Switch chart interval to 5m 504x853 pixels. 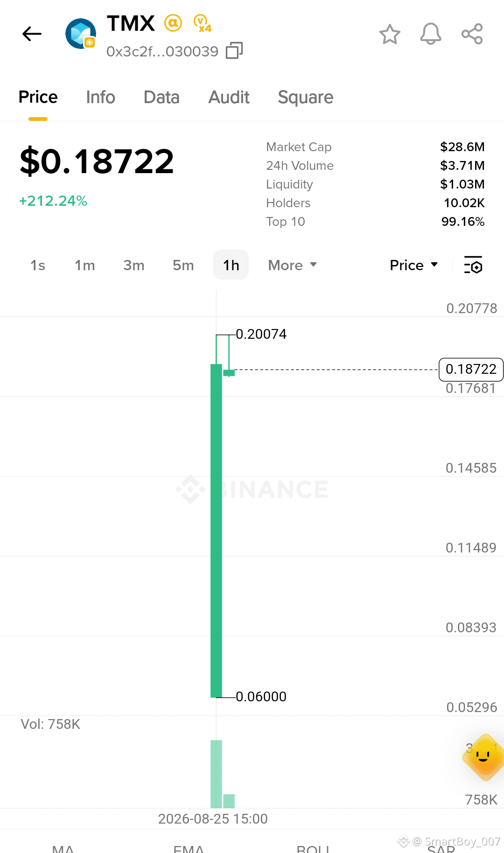tap(183, 265)
